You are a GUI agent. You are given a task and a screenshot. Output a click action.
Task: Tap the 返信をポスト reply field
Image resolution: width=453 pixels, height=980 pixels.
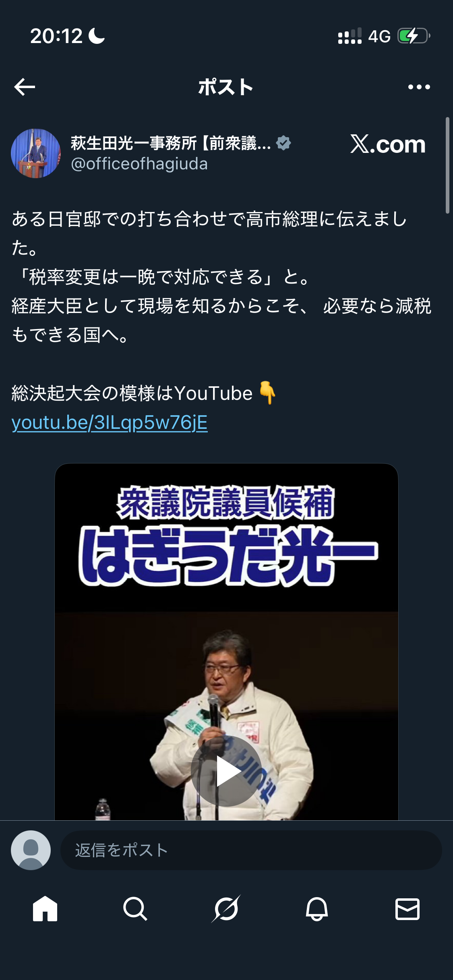pos(251,850)
